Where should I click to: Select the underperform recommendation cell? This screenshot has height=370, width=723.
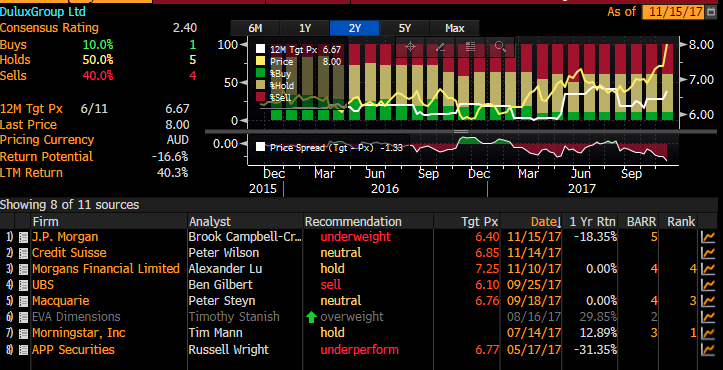click(359, 349)
